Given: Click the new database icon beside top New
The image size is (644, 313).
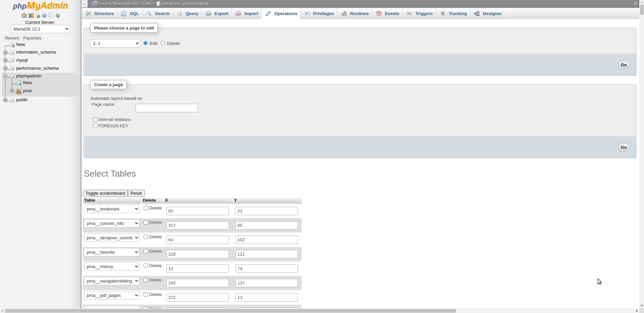Looking at the screenshot, I should 12,45.
